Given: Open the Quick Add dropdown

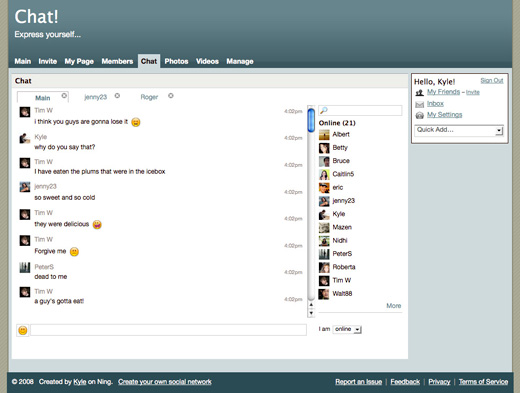Looking at the screenshot, I should tap(459, 130).
